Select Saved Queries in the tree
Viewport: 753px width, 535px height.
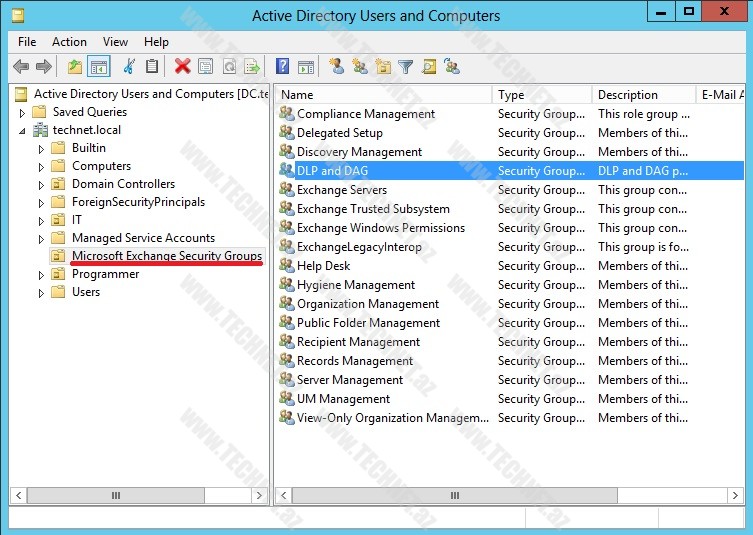click(x=89, y=112)
